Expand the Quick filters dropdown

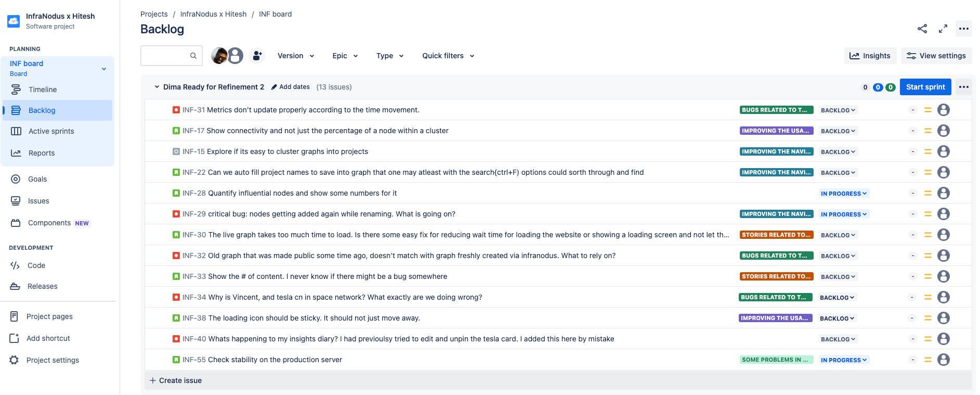(448, 56)
